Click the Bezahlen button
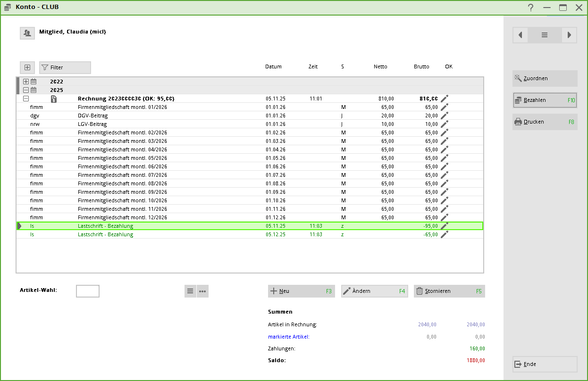The height and width of the screenshot is (381, 588). (545, 100)
